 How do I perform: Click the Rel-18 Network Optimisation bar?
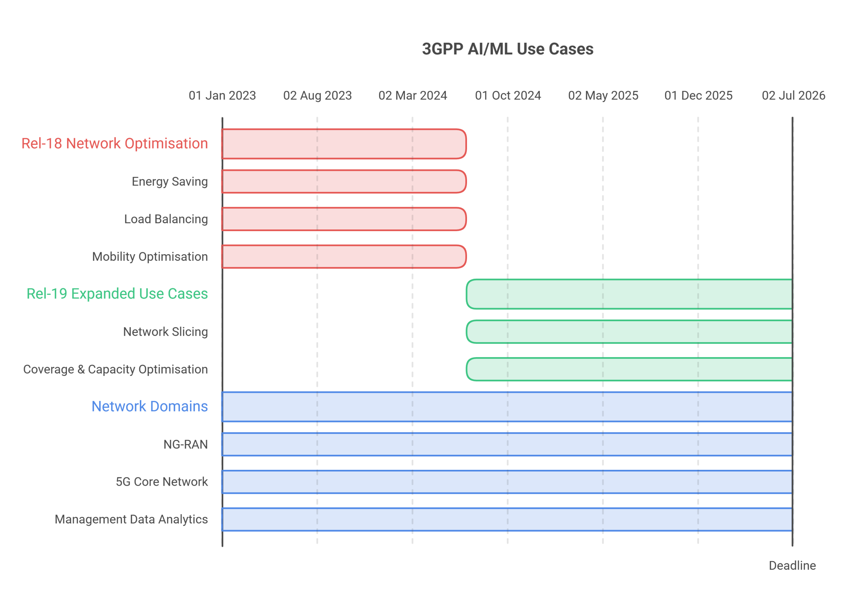coord(344,144)
